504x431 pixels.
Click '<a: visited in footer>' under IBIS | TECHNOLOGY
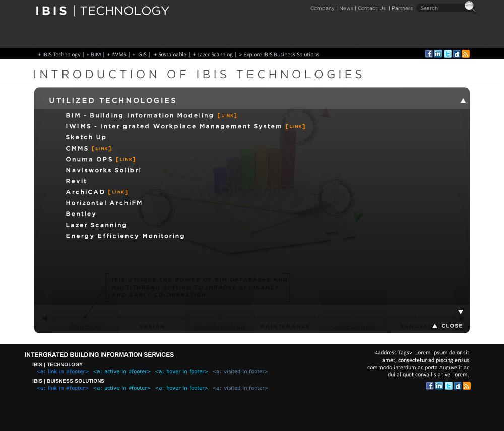click(240, 371)
